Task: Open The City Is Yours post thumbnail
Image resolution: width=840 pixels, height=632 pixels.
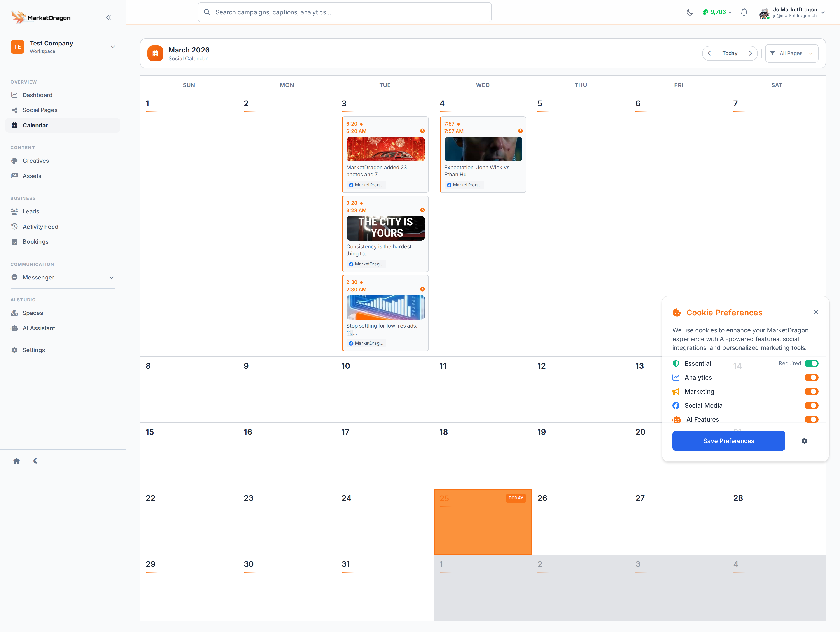Action: (x=385, y=228)
